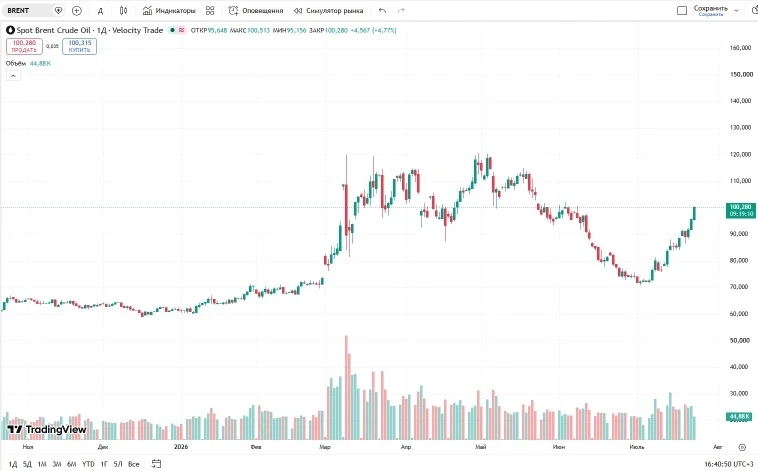Viewport: 758px width, 471px height.
Task: Open the go-to-date calendar icon
Action: [x=156, y=464]
